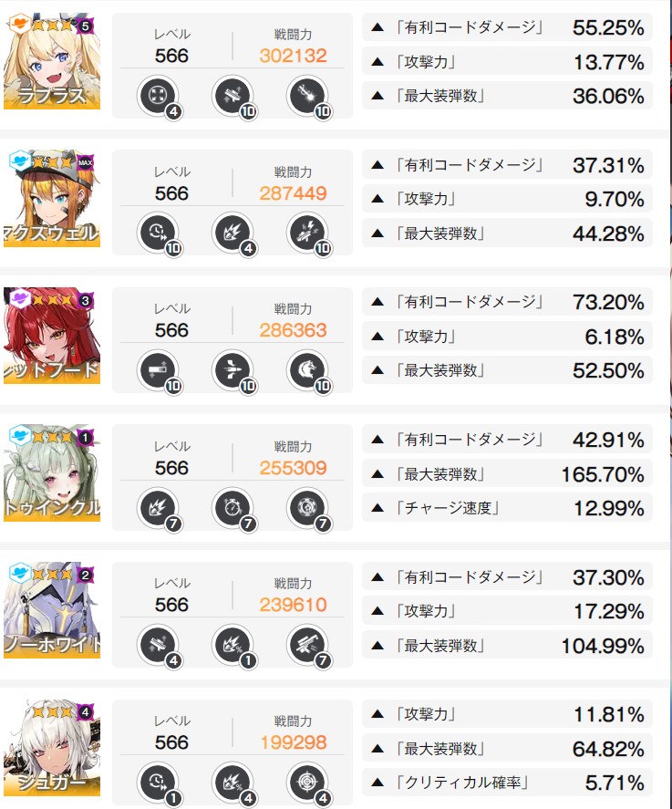The image size is (672, 809).
Task: Expand スノーホワイト's 攻撃力 17.29% row
Action: [x=508, y=611]
